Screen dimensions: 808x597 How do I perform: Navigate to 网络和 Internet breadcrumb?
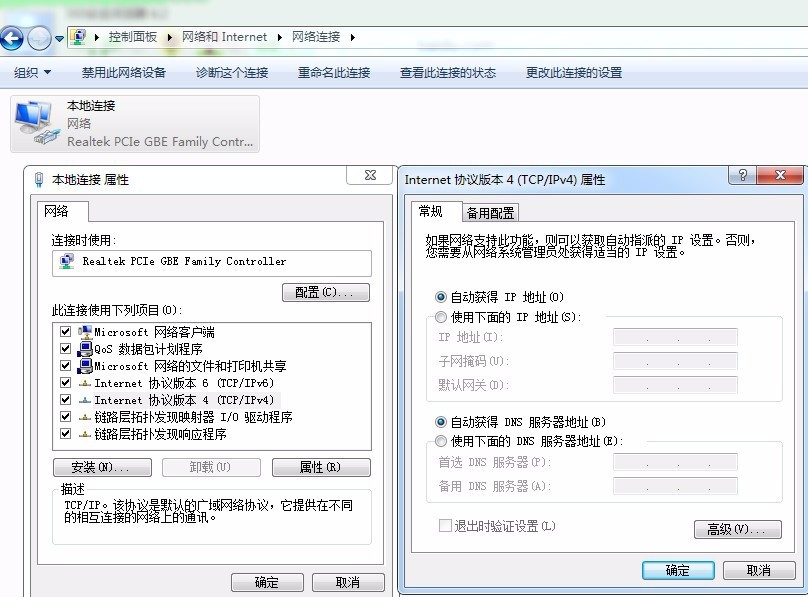pyautogui.click(x=224, y=37)
